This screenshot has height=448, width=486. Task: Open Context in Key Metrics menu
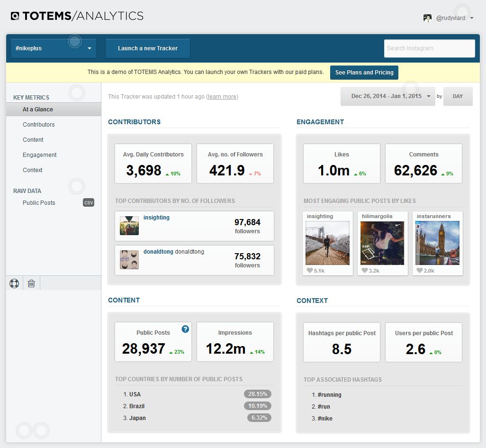tap(32, 170)
